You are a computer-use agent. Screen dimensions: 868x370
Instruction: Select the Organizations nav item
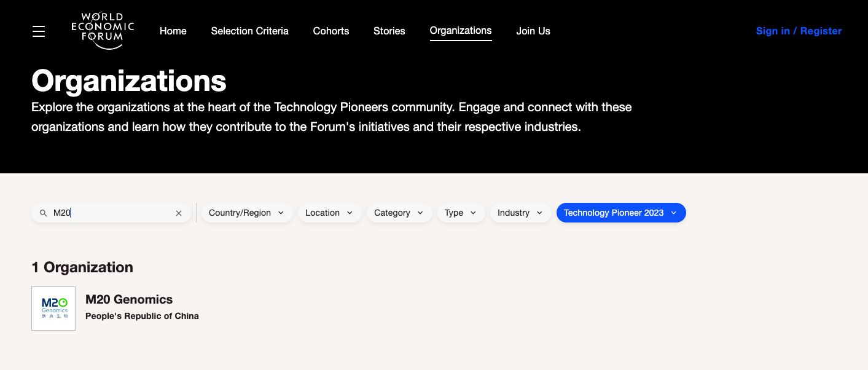tap(460, 31)
